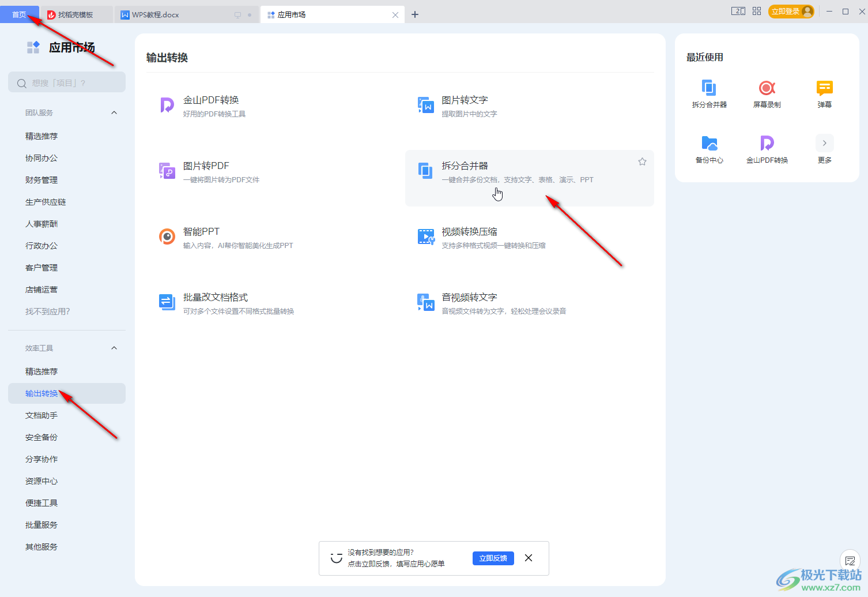This screenshot has height=597, width=868.
Task: Select 资源中心 category
Action: (41, 481)
